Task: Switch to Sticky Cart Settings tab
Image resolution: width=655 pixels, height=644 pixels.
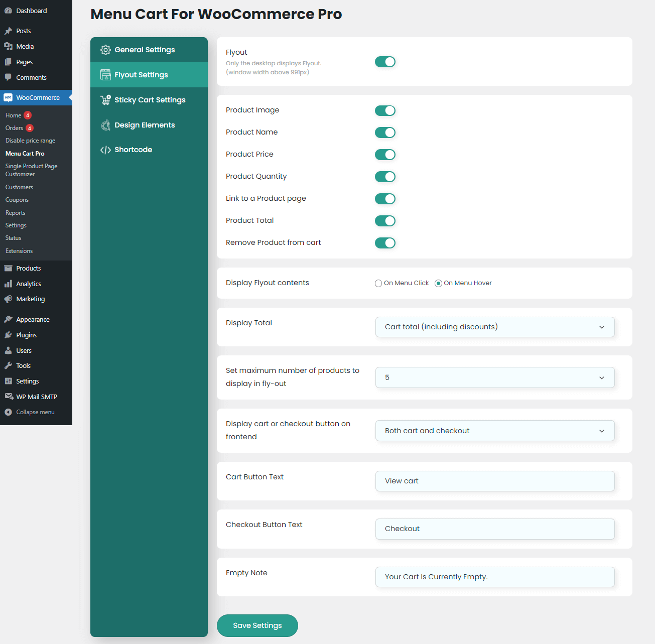Action: tap(149, 100)
